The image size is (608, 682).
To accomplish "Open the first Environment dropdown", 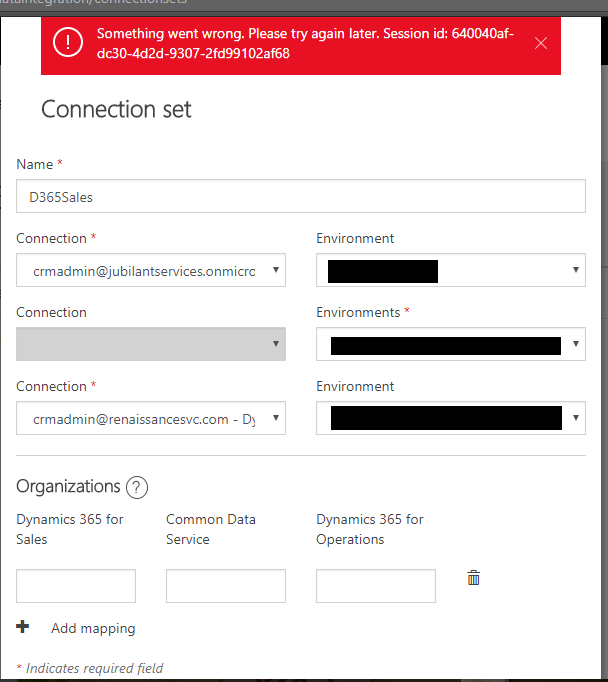I will click(451, 270).
